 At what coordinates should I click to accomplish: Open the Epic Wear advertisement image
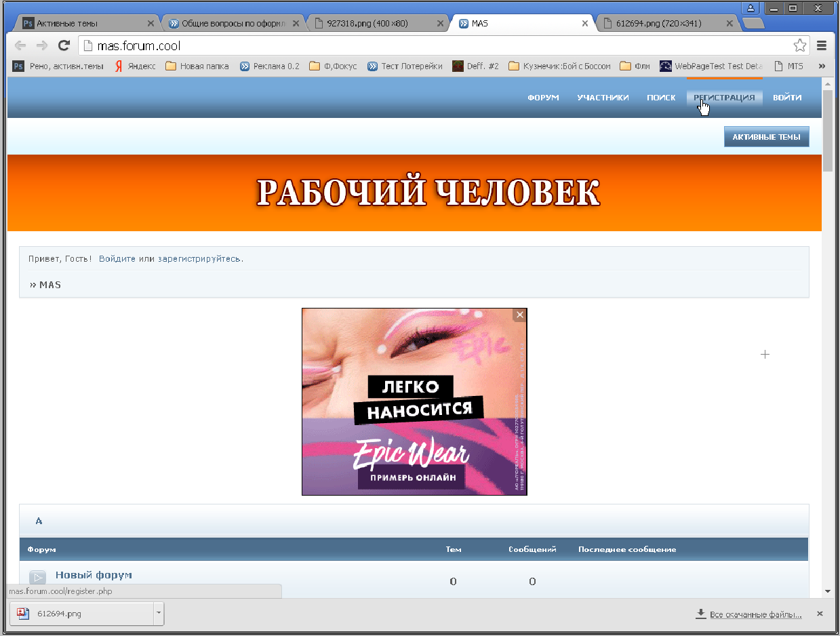point(414,401)
